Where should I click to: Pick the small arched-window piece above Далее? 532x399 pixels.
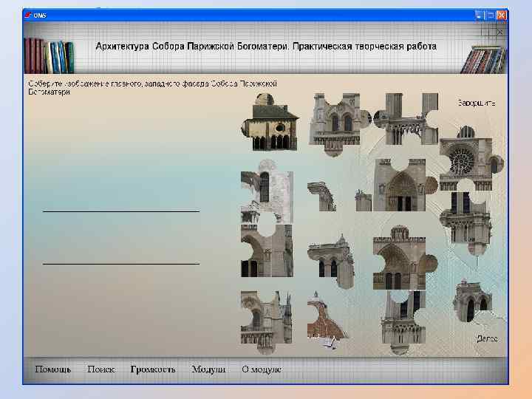click(472, 301)
